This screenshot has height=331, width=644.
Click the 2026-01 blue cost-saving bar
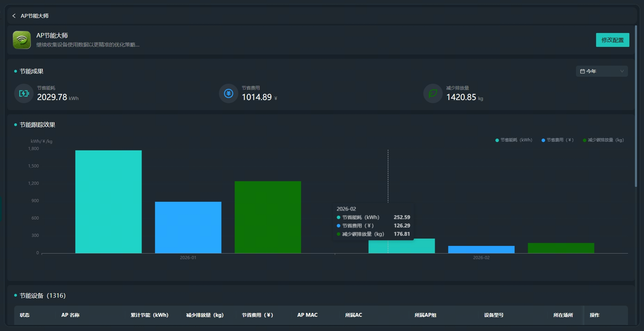coord(188,227)
